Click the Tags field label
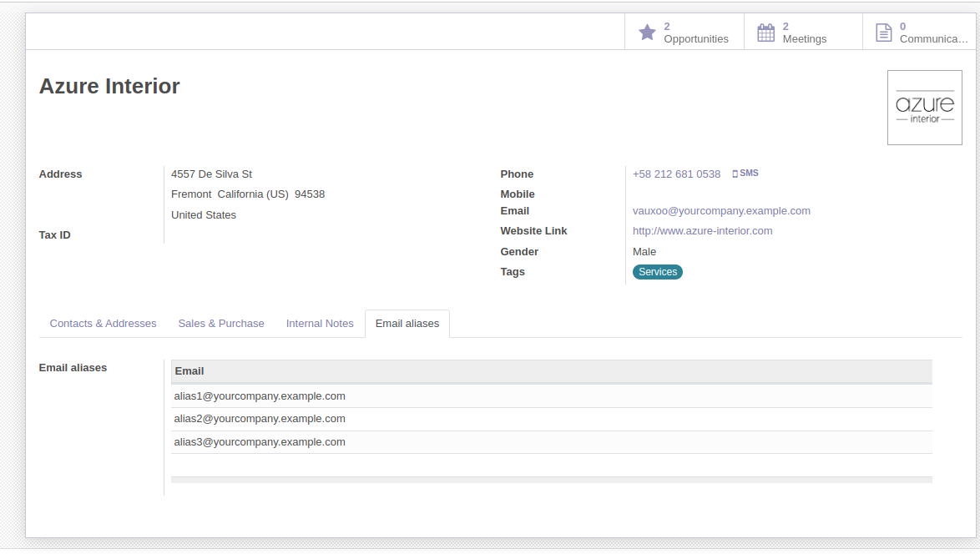 point(513,272)
